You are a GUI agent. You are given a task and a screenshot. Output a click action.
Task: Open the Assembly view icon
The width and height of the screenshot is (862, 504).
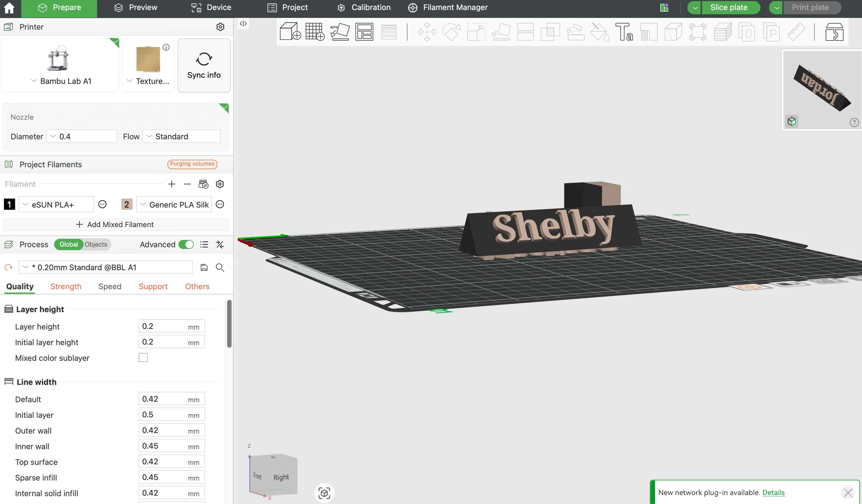834,32
